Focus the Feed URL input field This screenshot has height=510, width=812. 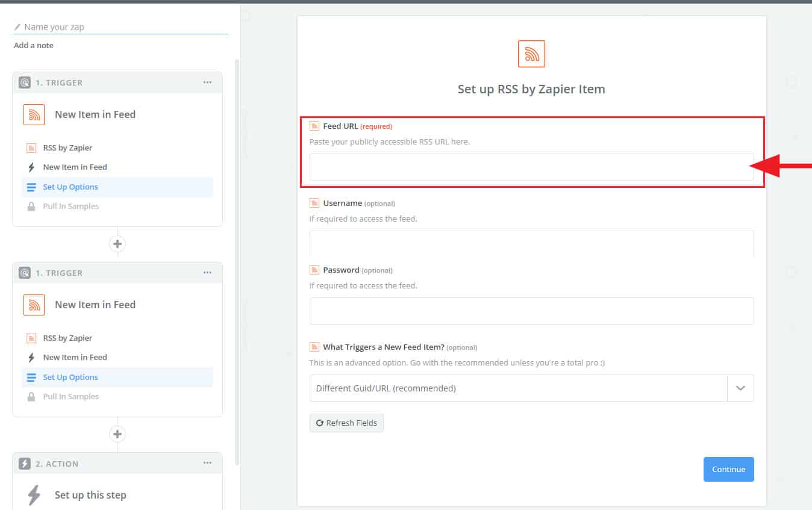(531, 167)
